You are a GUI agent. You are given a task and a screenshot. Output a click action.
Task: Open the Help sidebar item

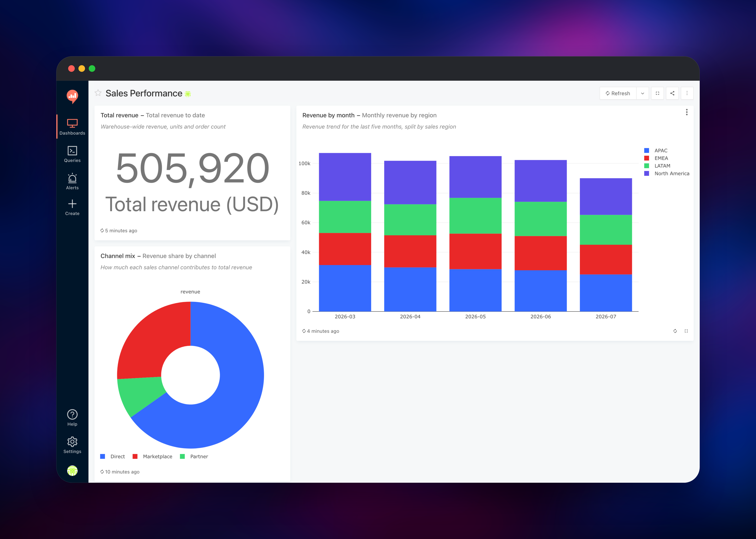72,418
